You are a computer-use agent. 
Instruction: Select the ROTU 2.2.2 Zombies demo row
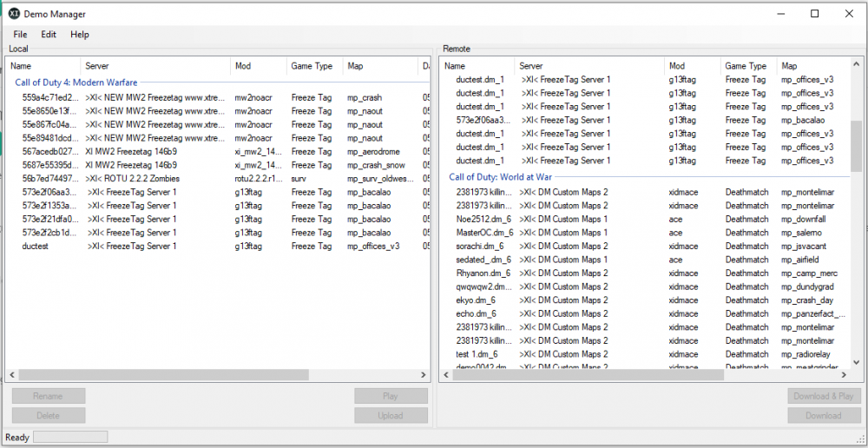click(130, 179)
